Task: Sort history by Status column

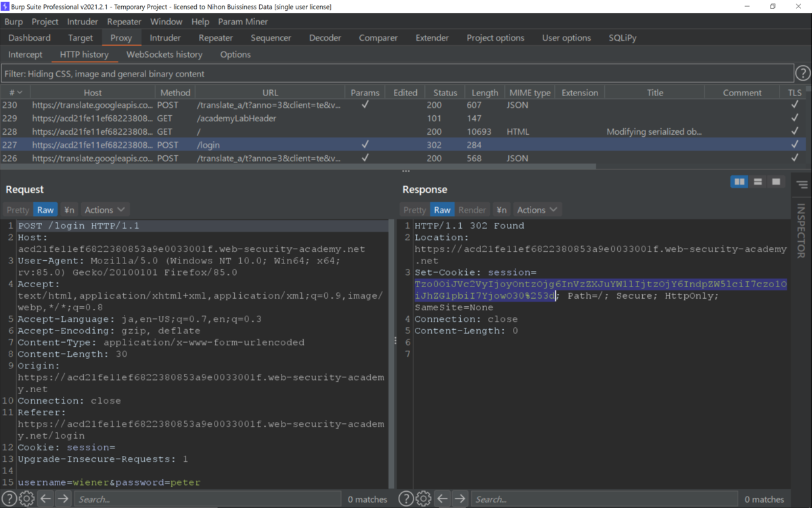Action: (445, 93)
